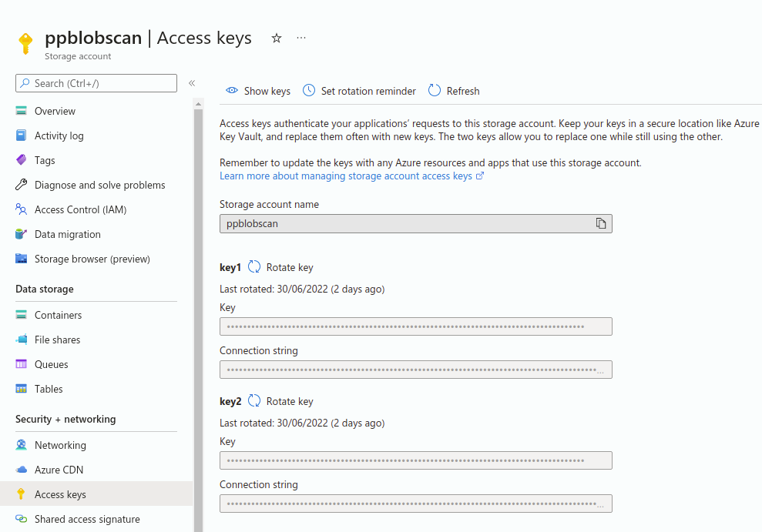Select Containers under Data storage
Screen dimensions: 762x532
click(58, 315)
